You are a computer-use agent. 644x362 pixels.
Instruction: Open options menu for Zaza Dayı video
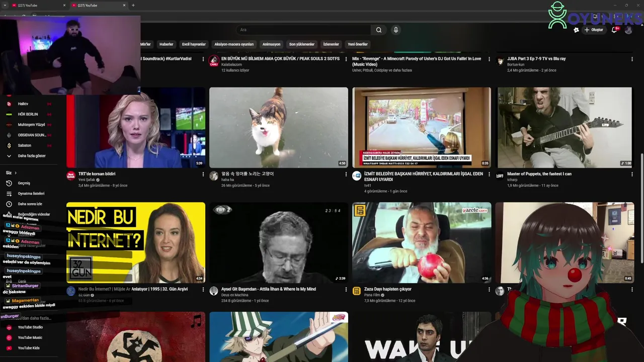489,290
